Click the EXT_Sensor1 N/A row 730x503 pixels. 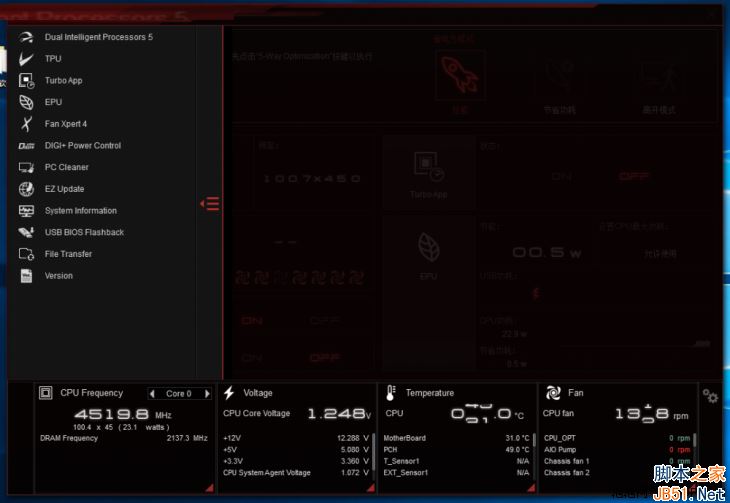(457, 473)
